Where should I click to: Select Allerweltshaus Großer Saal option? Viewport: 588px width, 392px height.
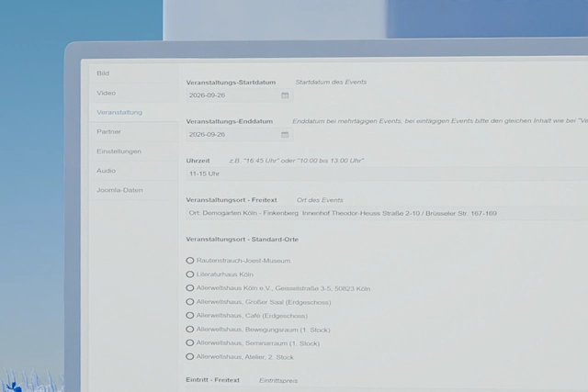[x=190, y=302]
